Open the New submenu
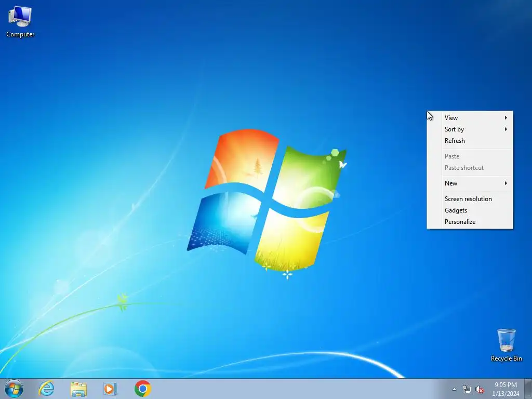 (x=470, y=183)
